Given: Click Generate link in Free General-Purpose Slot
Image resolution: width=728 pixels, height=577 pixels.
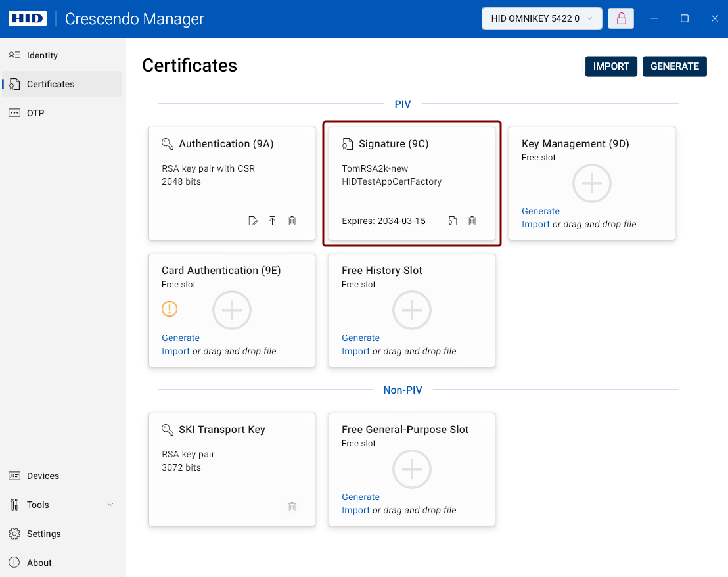Looking at the screenshot, I should pos(361,497).
